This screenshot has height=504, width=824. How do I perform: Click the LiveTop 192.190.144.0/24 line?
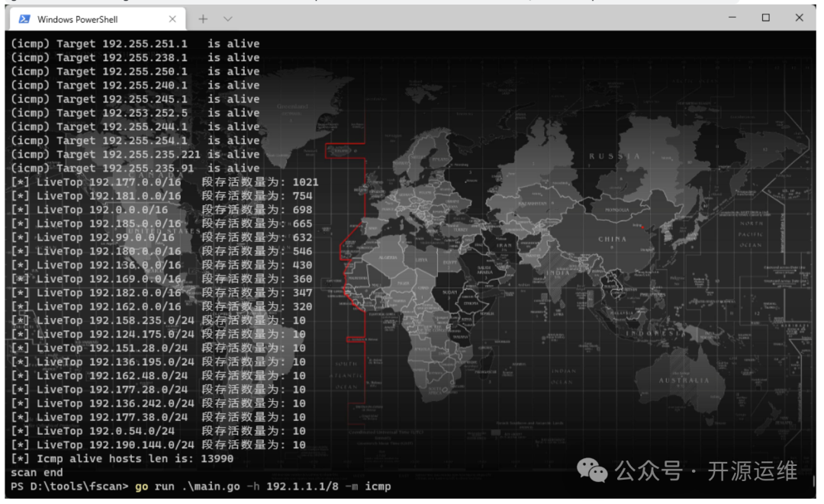(x=158, y=445)
